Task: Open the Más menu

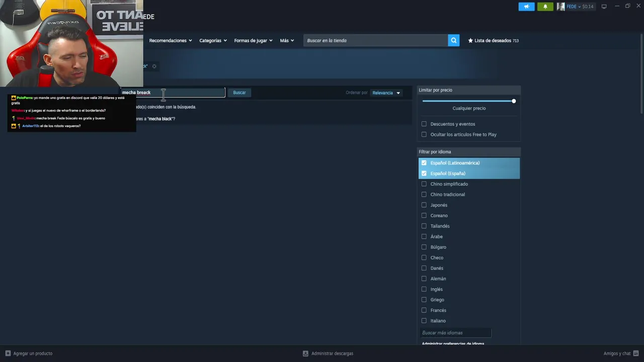Action: [x=287, y=41]
